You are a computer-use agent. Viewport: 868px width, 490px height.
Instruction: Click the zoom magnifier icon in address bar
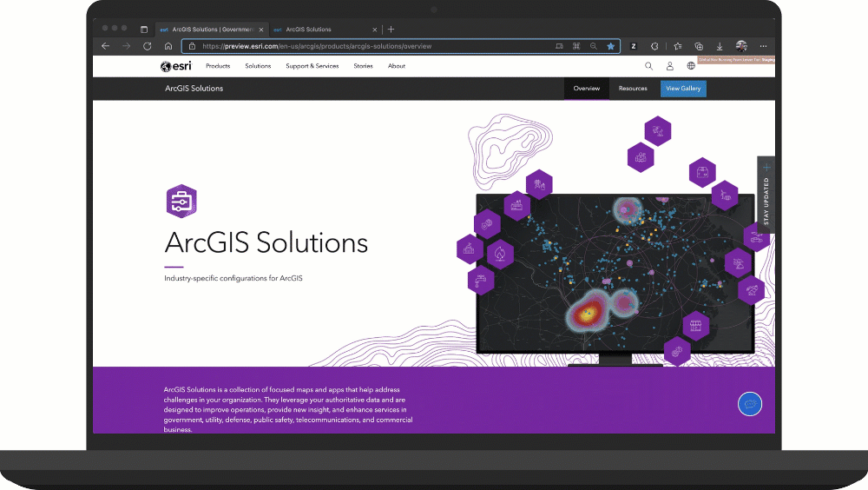594,46
